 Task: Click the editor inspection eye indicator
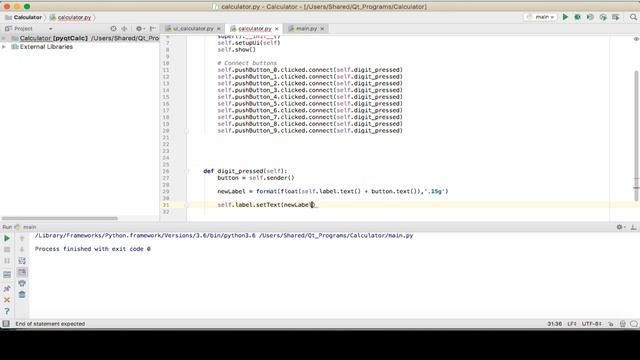pyautogui.click(x=636, y=39)
